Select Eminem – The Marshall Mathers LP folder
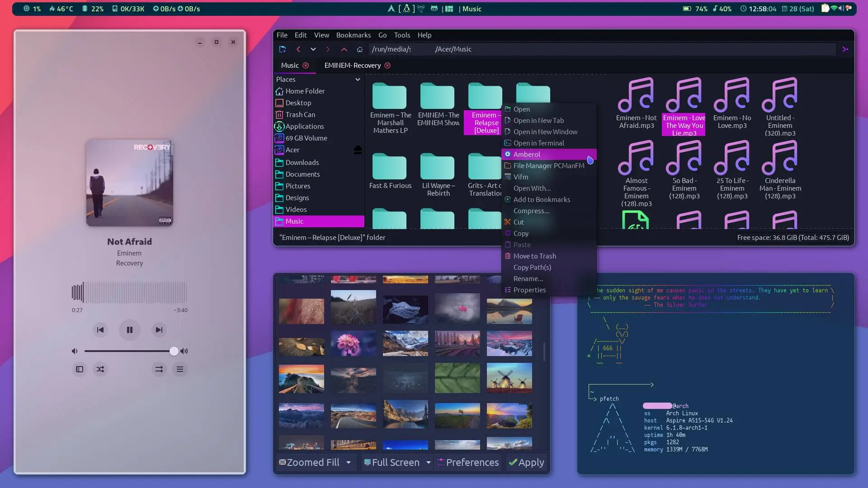 (390, 108)
